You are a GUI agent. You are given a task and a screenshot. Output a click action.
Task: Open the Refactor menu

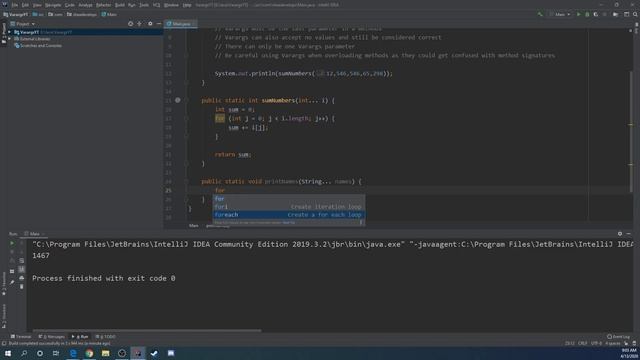tap(103, 5)
